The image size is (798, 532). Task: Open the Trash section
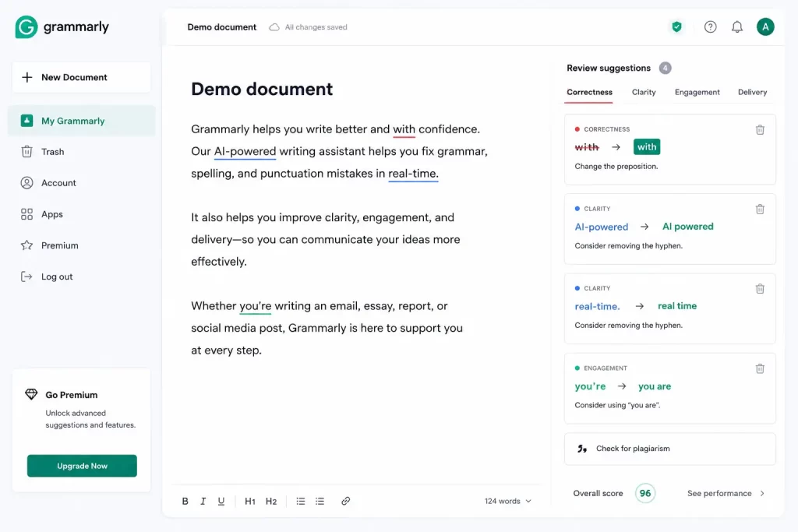click(52, 152)
